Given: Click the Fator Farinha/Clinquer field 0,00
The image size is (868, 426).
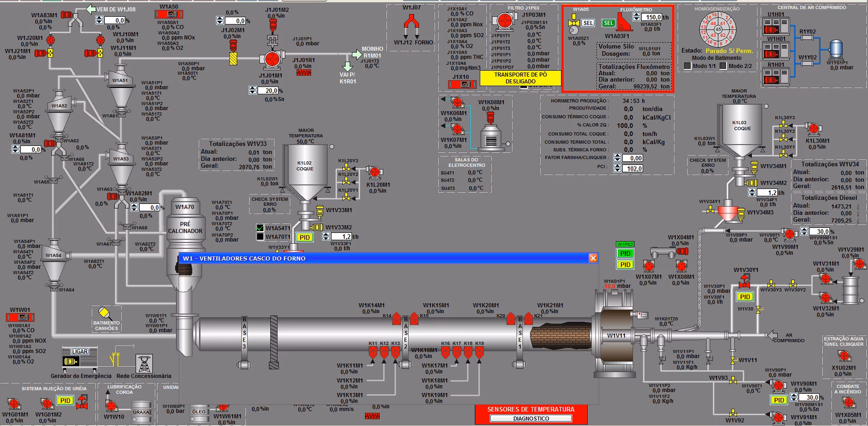Looking at the screenshot, I should [633, 158].
